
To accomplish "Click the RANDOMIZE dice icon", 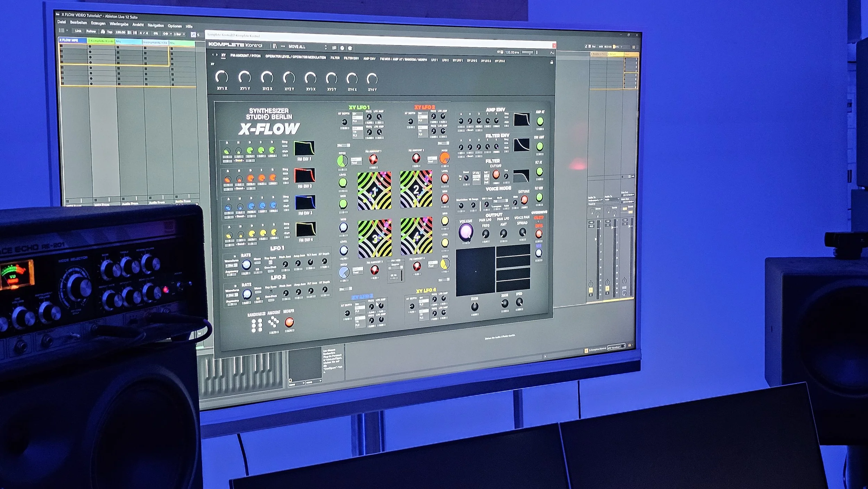I will (257, 325).
